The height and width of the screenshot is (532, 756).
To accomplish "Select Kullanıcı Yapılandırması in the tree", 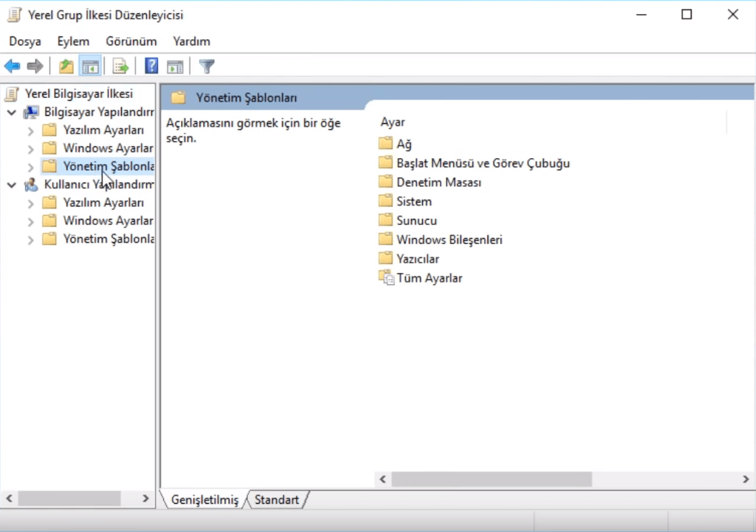I will (x=99, y=184).
